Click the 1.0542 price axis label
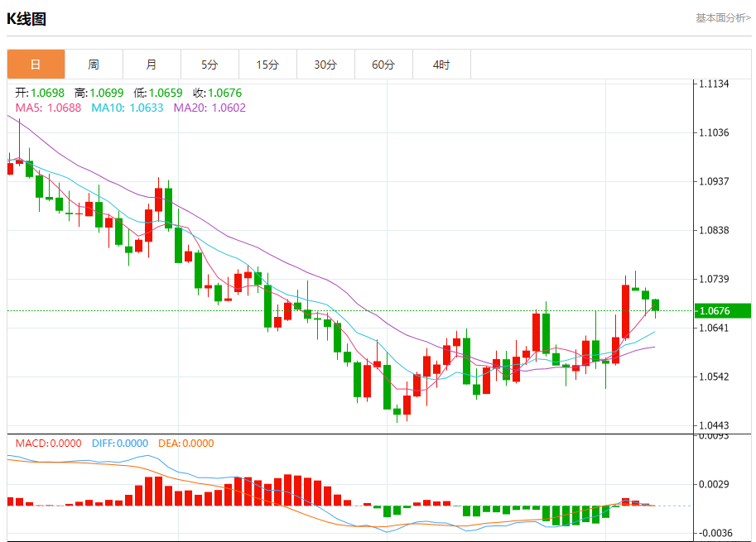Viewport: 756px width, 542px height. tap(714, 377)
